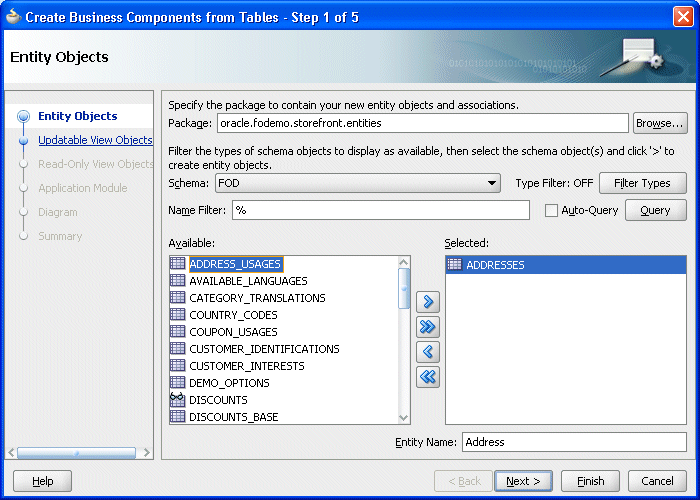Click the Available list vertical scrollbar thumb
This screenshot has width=700, height=500.
point(404,288)
